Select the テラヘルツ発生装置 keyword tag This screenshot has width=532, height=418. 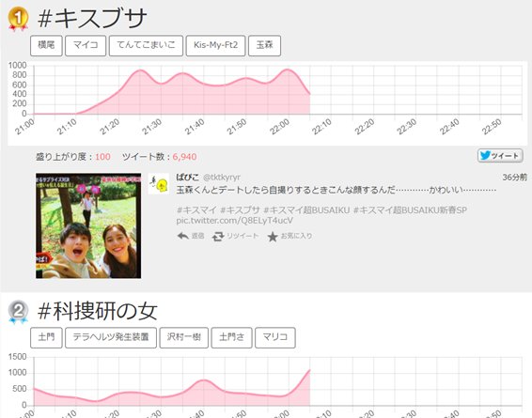(x=111, y=337)
